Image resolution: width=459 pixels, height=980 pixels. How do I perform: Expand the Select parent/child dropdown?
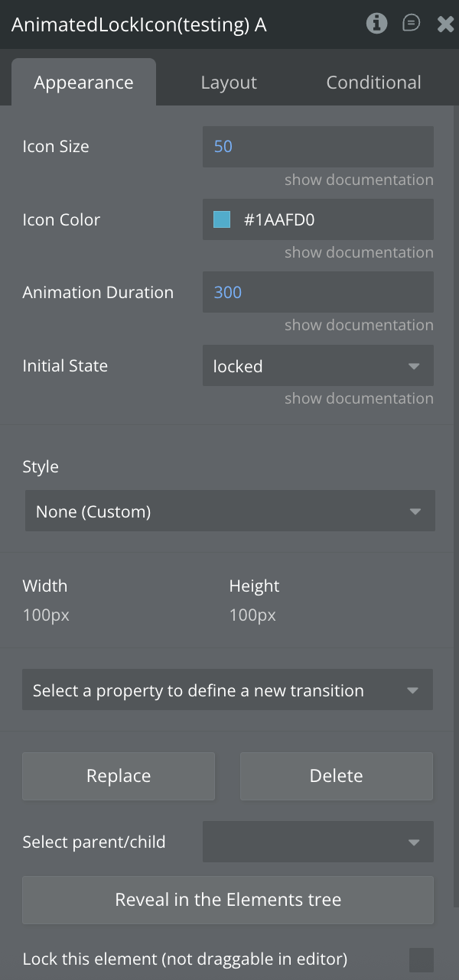[317, 842]
